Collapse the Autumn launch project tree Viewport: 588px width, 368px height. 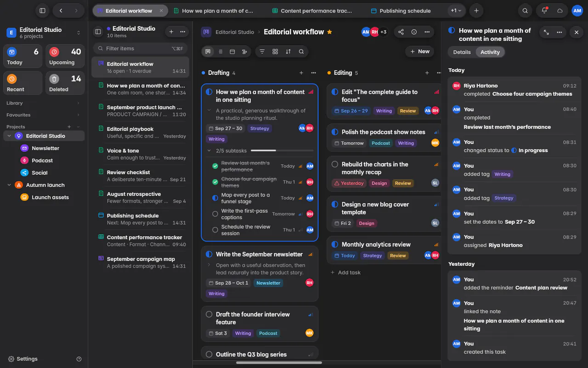[x=9, y=185]
